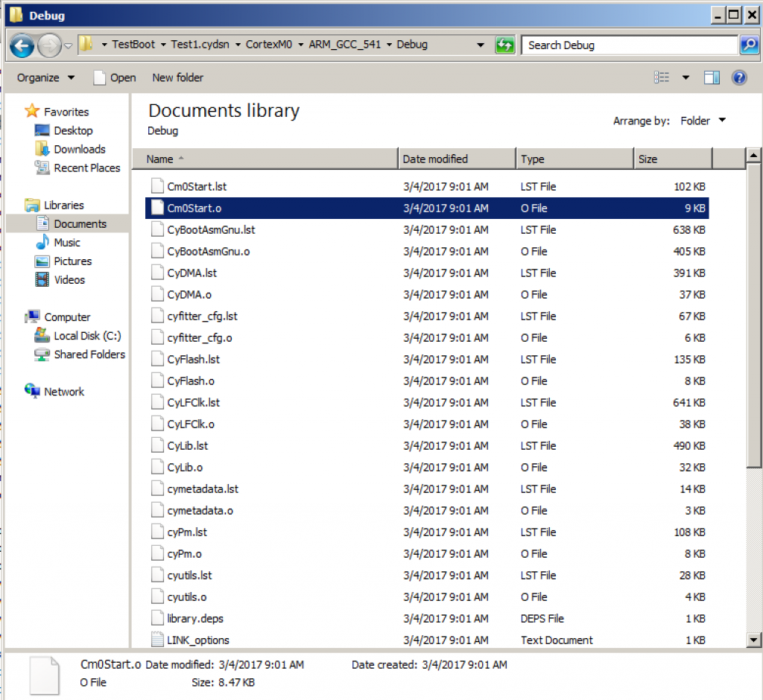The image size is (763, 700).
Task: Select the LINK_options text document
Action: [198, 640]
